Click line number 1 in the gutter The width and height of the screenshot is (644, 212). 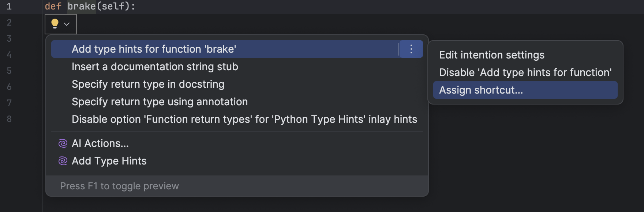click(x=10, y=6)
